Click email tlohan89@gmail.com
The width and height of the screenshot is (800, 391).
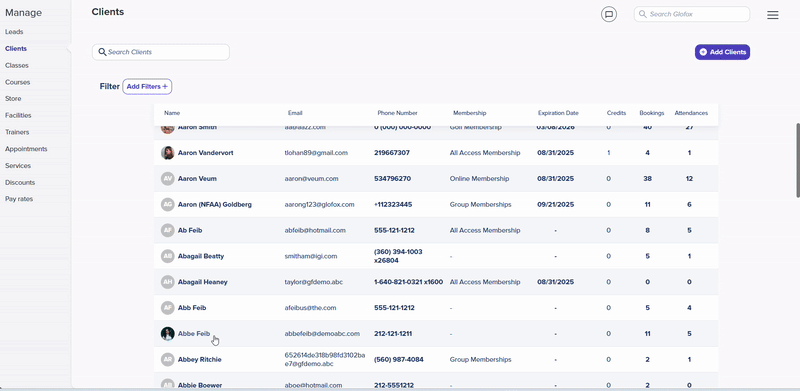point(316,153)
